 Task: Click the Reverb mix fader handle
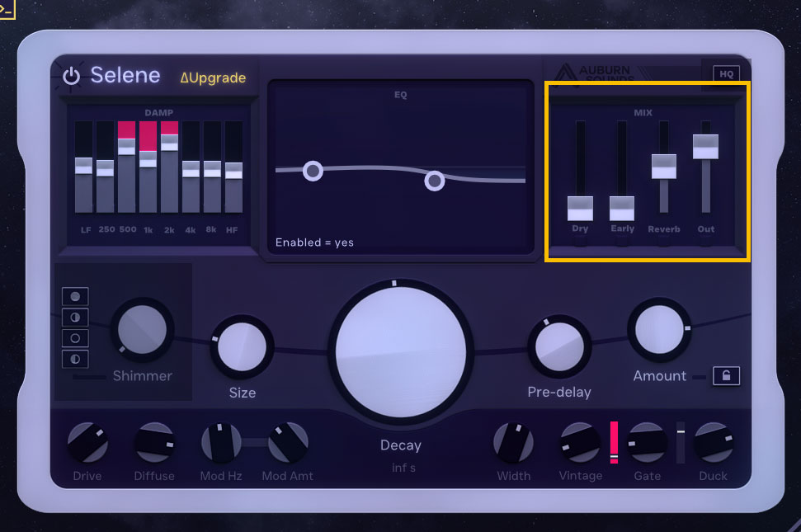664,166
